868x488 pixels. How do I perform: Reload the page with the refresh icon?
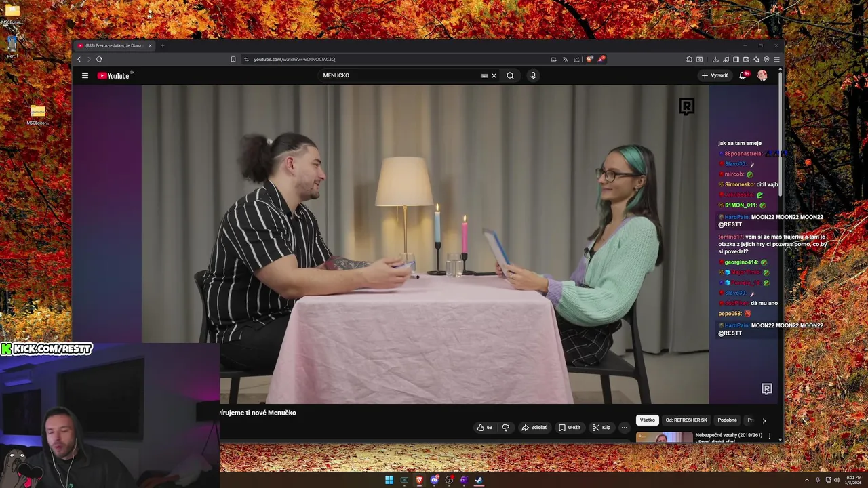99,59
